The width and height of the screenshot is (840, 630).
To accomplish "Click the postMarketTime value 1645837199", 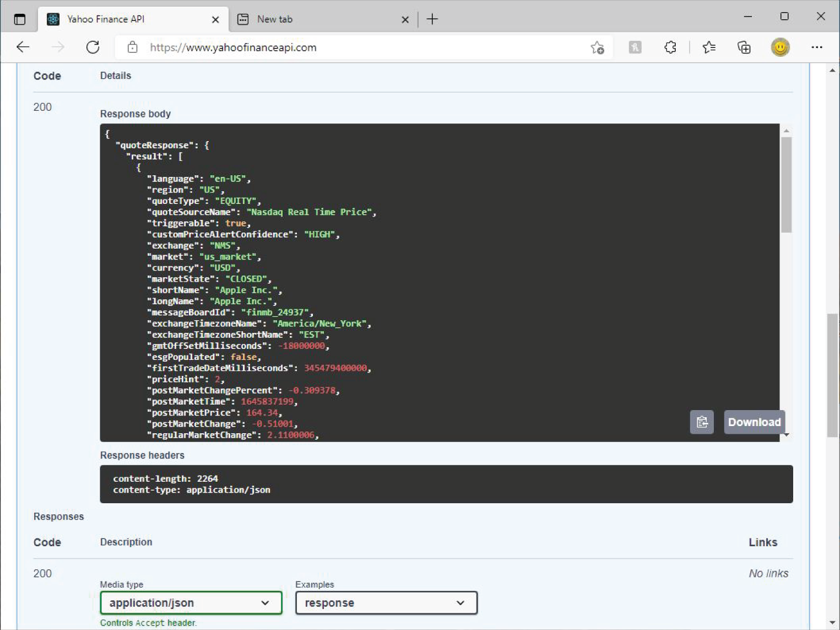I will pyautogui.click(x=267, y=402).
